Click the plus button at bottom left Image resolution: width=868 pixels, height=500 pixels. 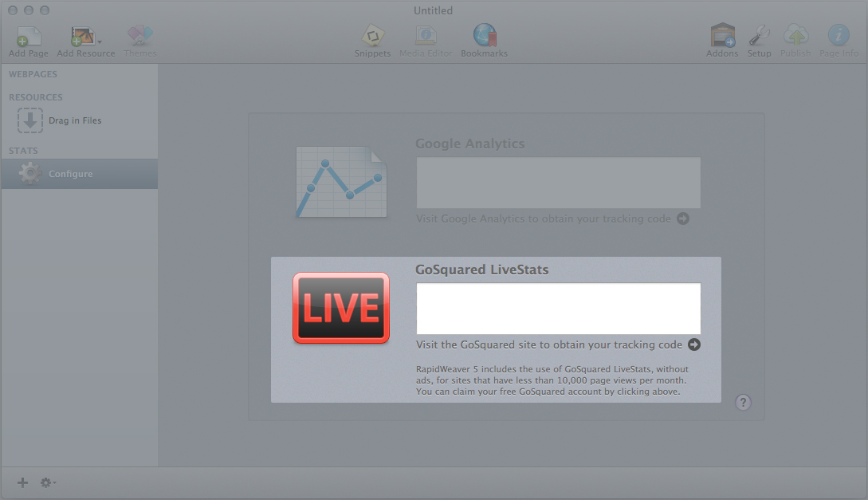coord(22,482)
